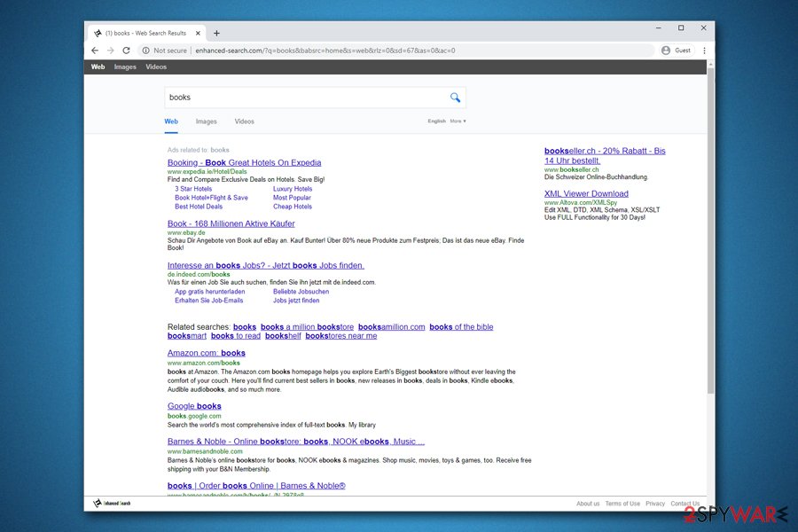Image resolution: width=798 pixels, height=532 pixels.
Task: Open Interesse an books Jobs result
Action: click(x=266, y=265)
